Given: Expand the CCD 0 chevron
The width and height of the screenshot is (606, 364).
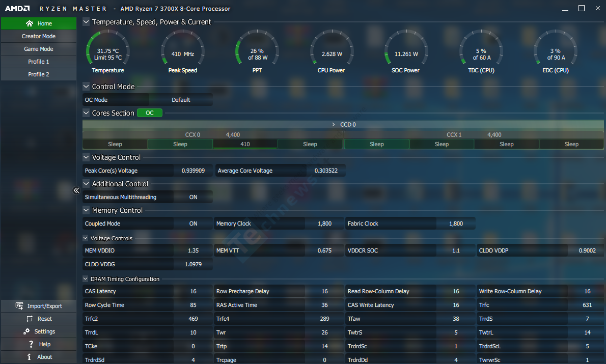Looking at the screenshot, I should 334,124.
